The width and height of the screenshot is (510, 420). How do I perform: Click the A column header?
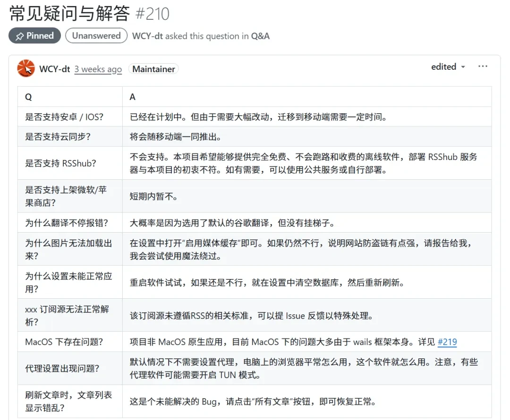coord(132,97)
